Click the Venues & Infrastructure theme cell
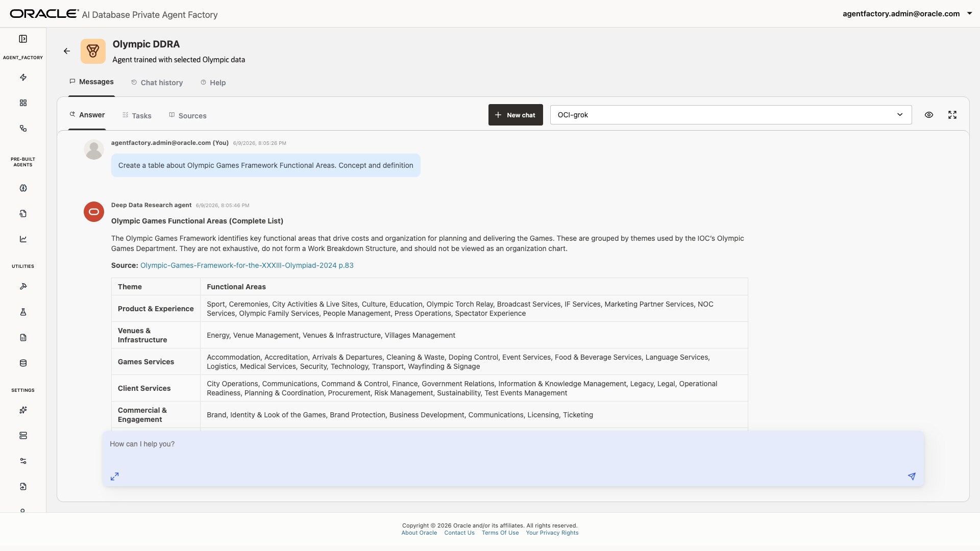The height and width of the screenshot is (551, 980). [156, 335]
